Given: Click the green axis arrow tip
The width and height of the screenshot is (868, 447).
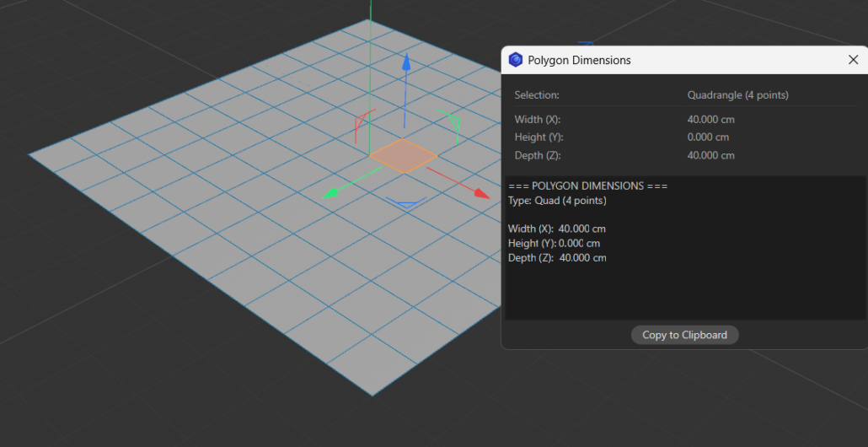Looking at the screenshot, I should point(331,194).
